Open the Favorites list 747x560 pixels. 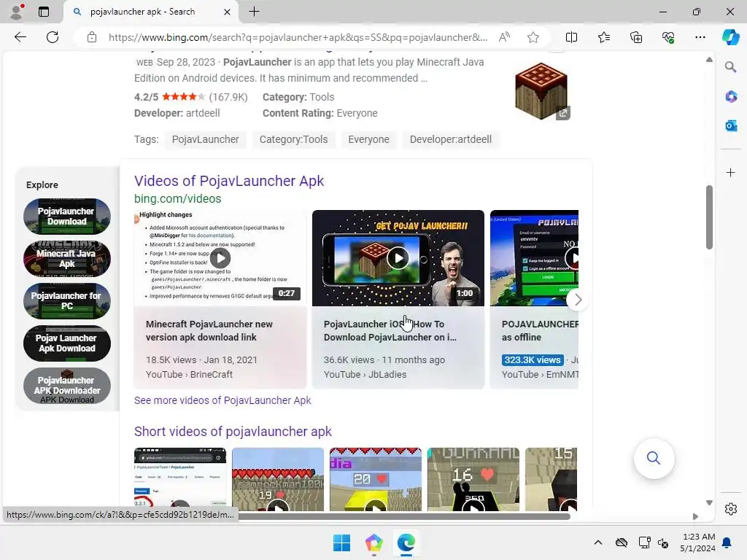(603, 37)
